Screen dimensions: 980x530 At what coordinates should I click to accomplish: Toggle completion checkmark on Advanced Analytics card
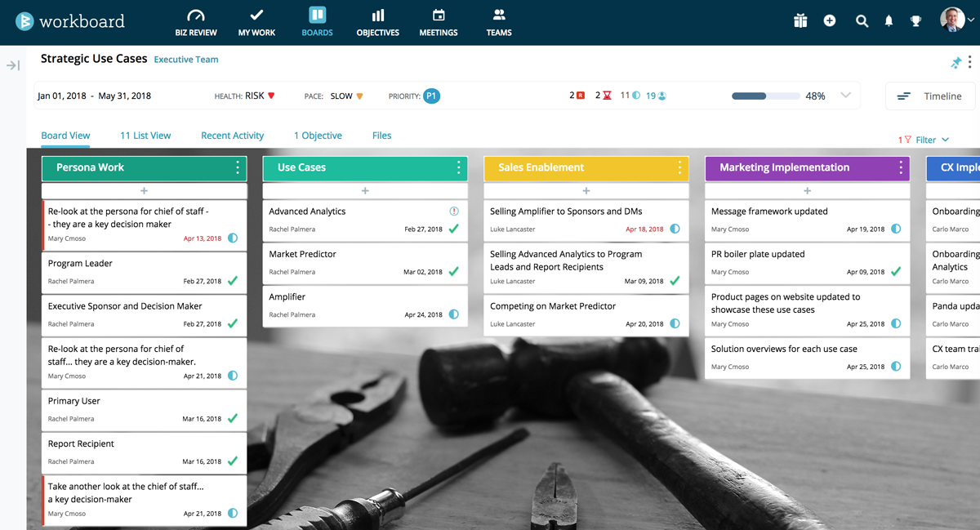[x=454, y=229]
